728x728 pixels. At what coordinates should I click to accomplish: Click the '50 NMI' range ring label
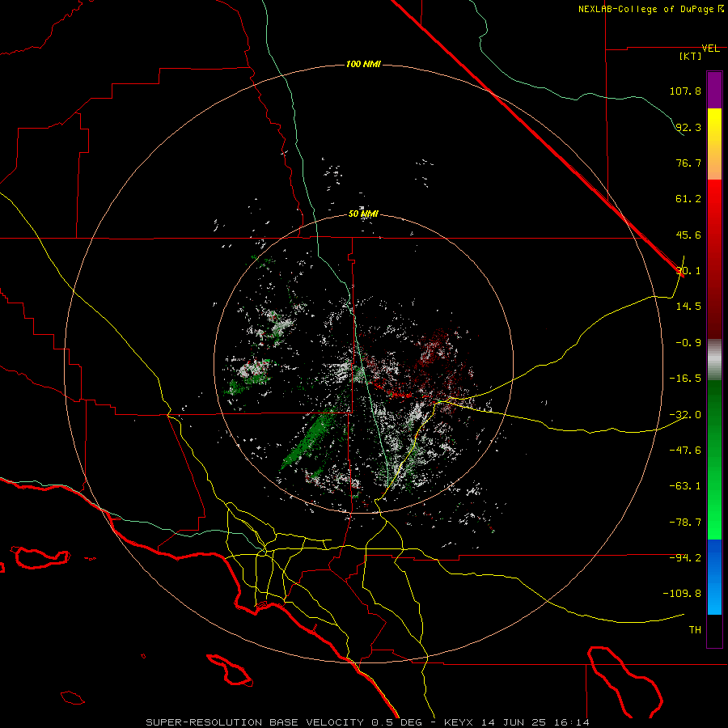[x=363, y=214]
